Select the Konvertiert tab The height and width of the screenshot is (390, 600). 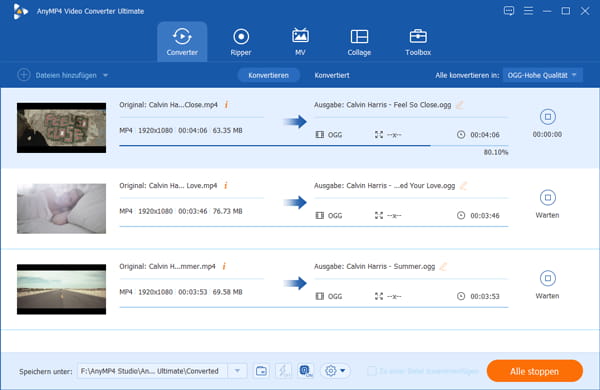[332, 75]
